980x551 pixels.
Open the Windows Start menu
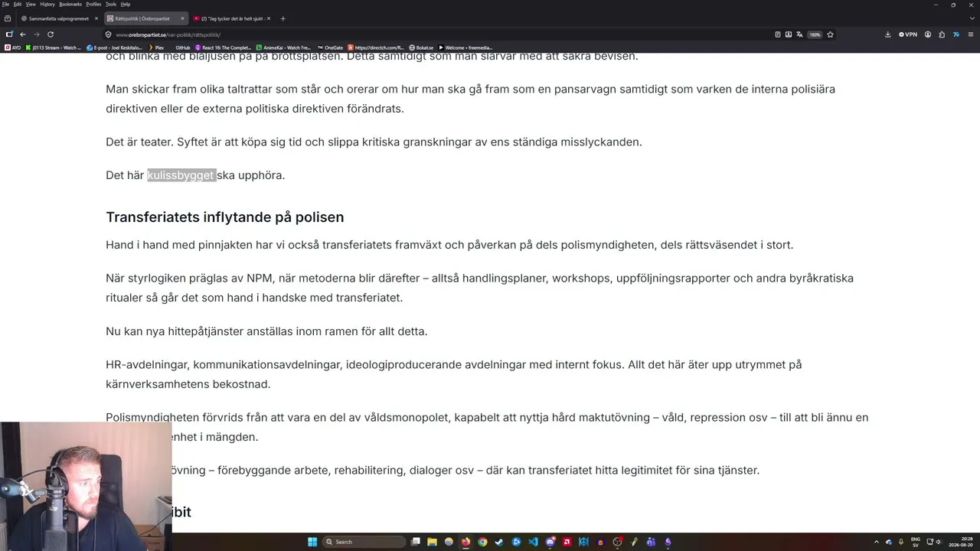312,542
